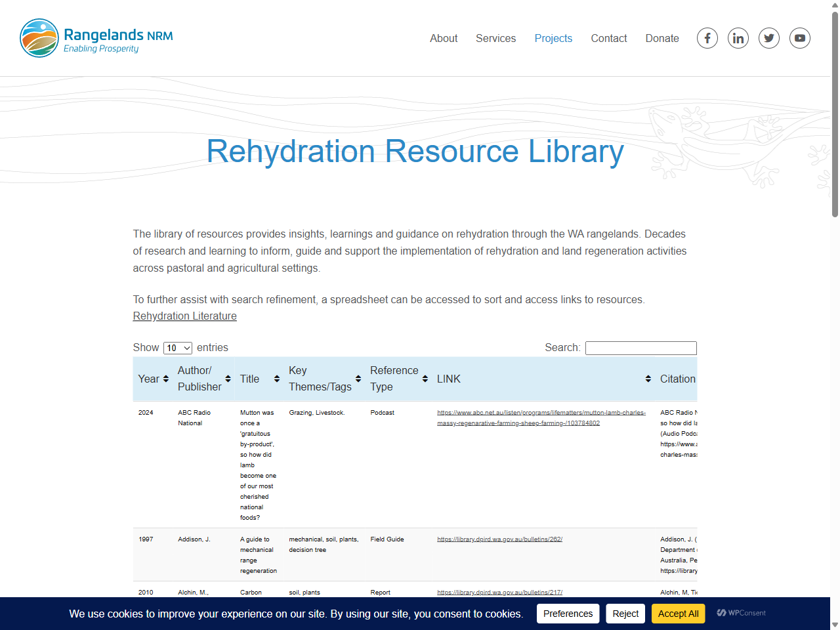Sort by LINK column arrows

648,379
